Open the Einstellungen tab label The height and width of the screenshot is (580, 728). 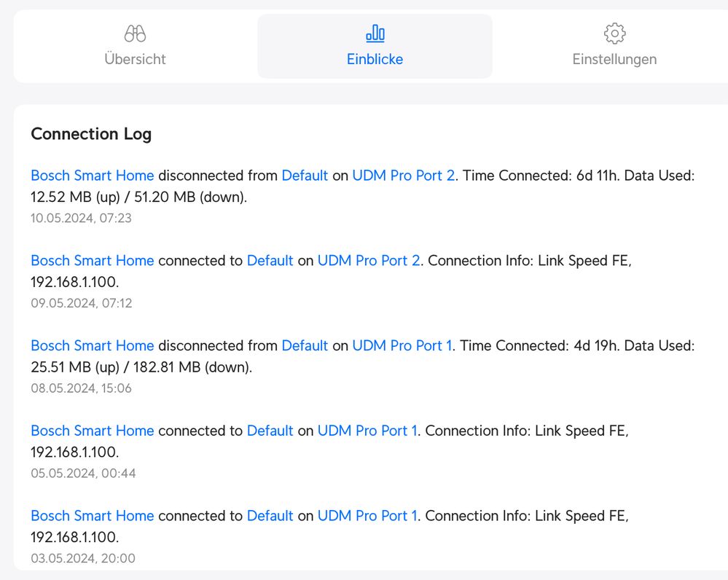pyautogui.click(x=614, y=59)
